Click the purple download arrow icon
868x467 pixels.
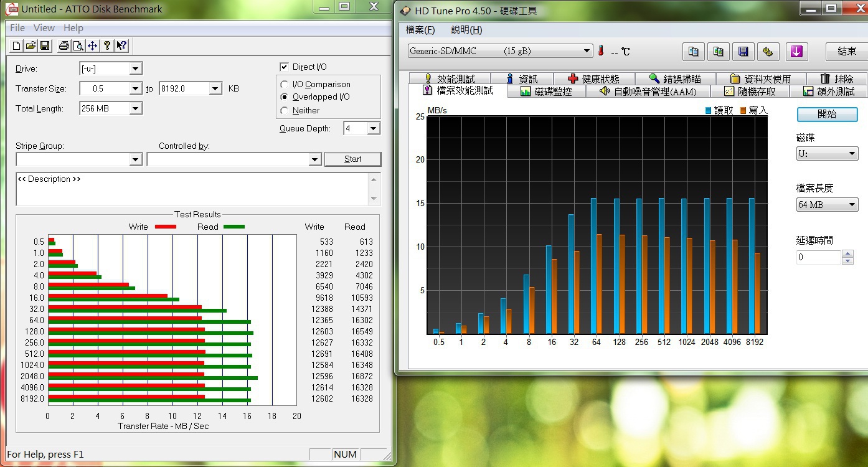pyautogui.click(x=797, y=52)
